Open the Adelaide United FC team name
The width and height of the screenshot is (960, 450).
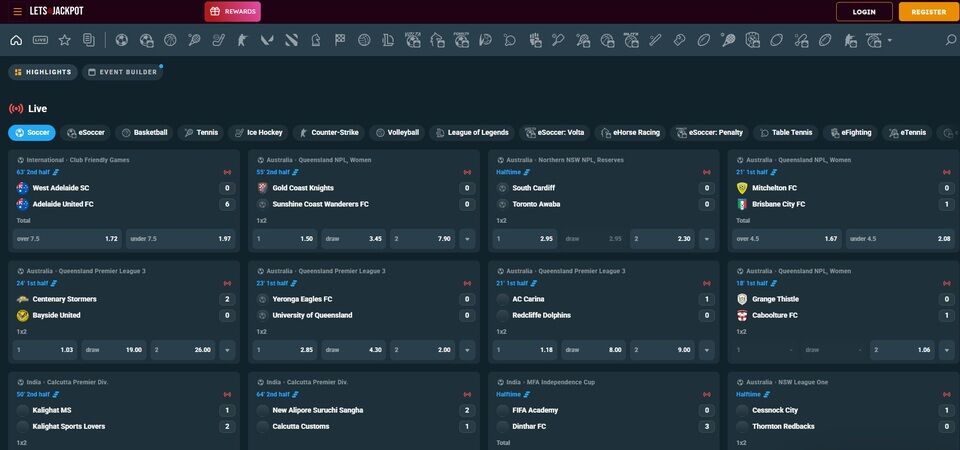click(63, 204)
